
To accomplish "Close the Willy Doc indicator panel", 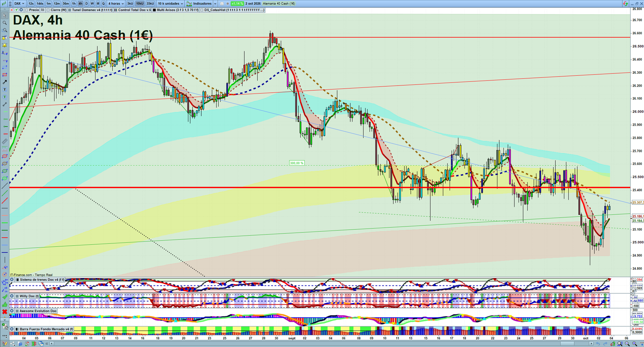I will [x=12, y=296].
